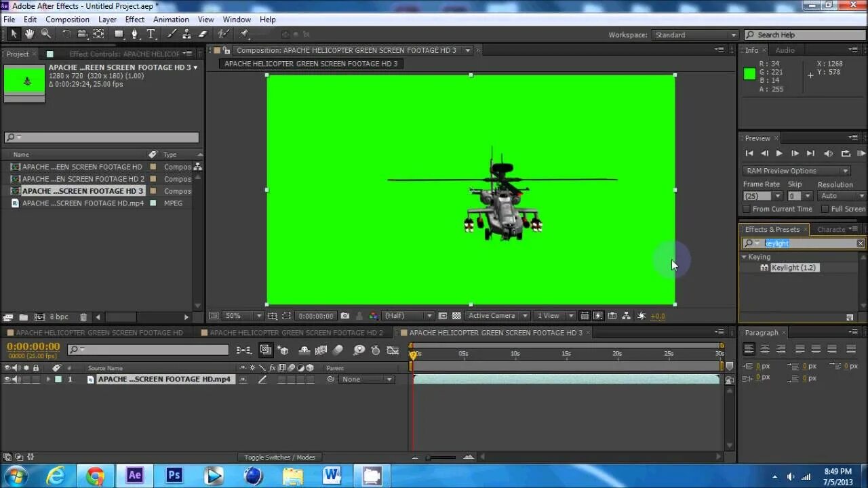Collapse the Keying effects category

click(744, 257)
